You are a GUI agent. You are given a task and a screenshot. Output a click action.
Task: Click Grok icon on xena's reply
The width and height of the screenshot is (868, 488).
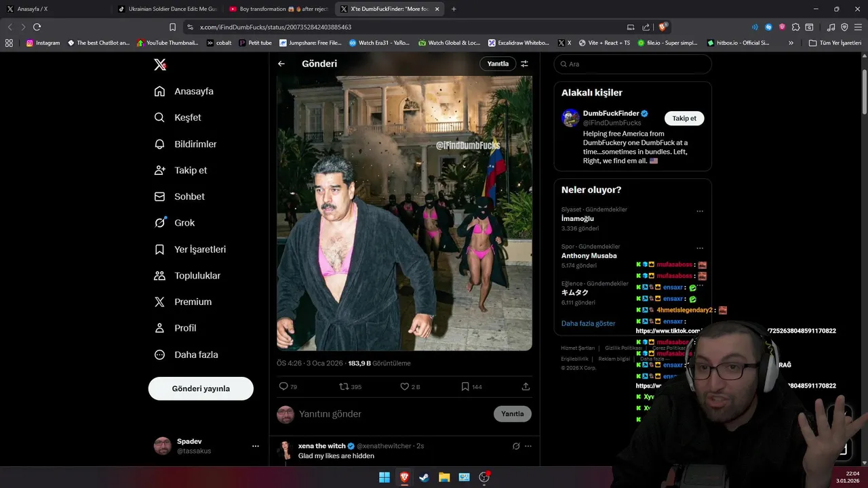(516, 446)
